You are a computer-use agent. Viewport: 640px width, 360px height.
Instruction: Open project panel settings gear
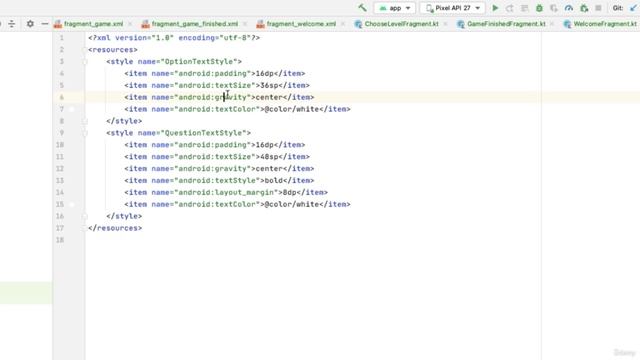pos(30,24)
